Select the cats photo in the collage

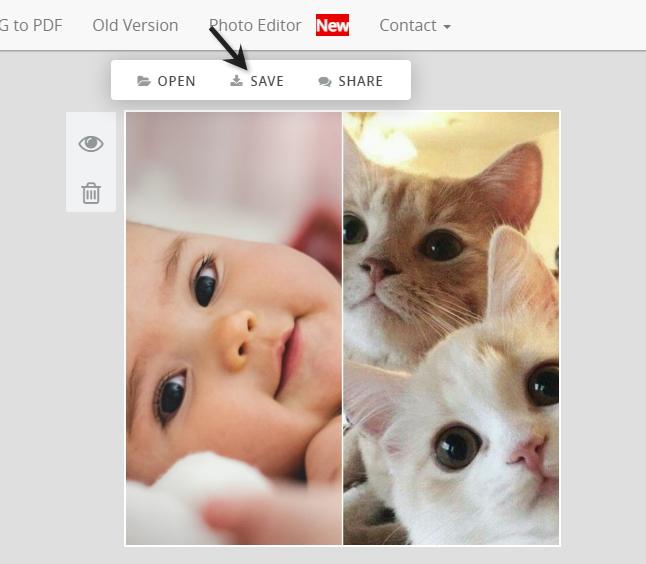[x=451, y=328]
